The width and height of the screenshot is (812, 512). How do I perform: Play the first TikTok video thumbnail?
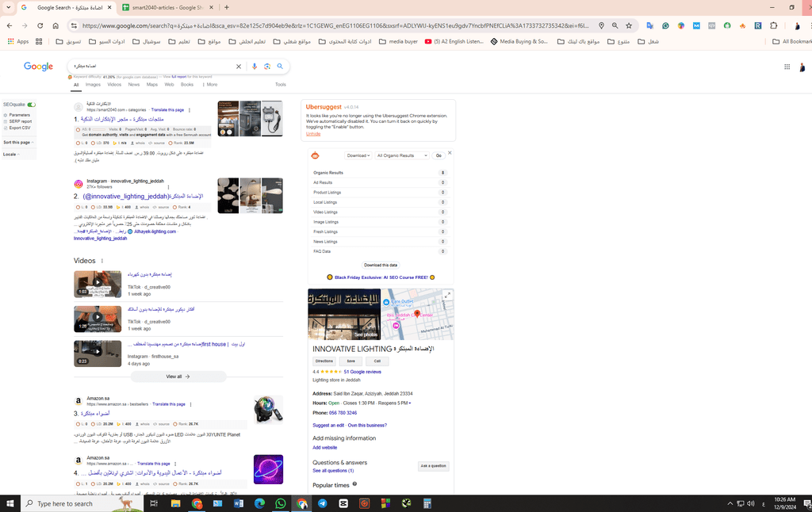(x=98, y=284)
